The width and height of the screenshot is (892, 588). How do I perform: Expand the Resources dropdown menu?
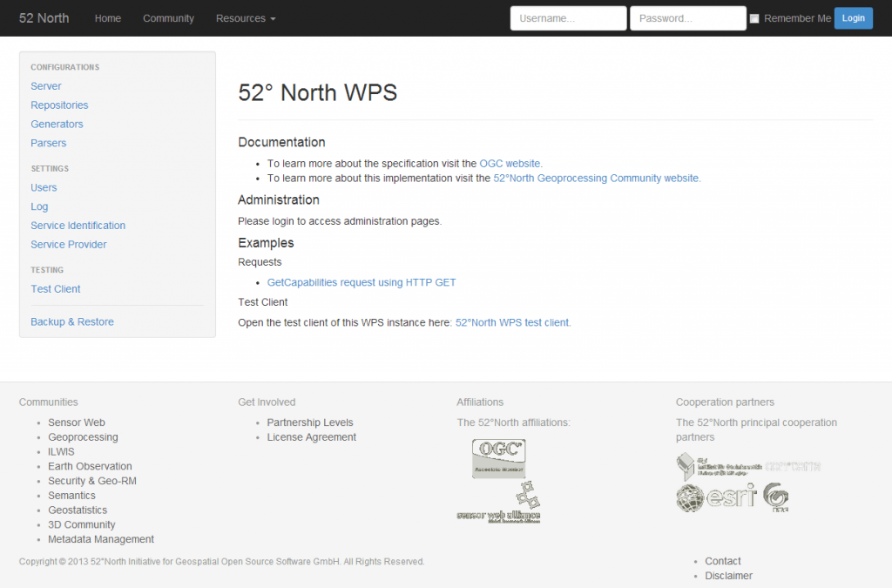tap(245, 17)
